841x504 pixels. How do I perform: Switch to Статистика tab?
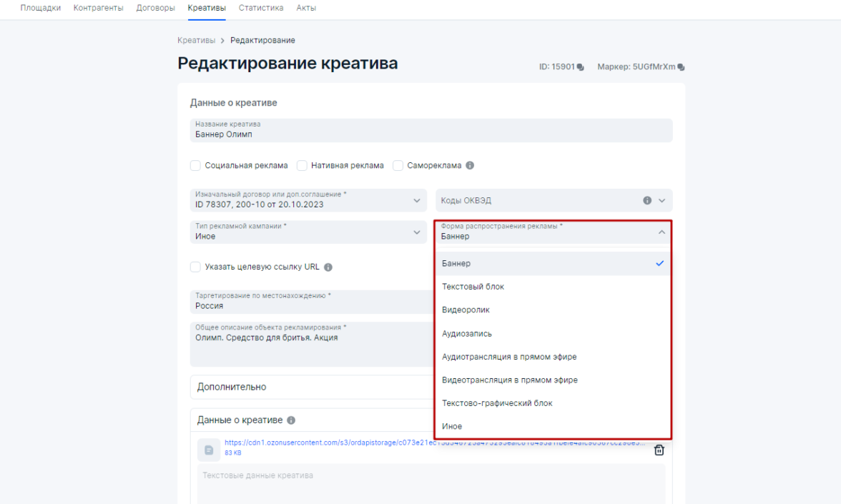tap(260, 8)
